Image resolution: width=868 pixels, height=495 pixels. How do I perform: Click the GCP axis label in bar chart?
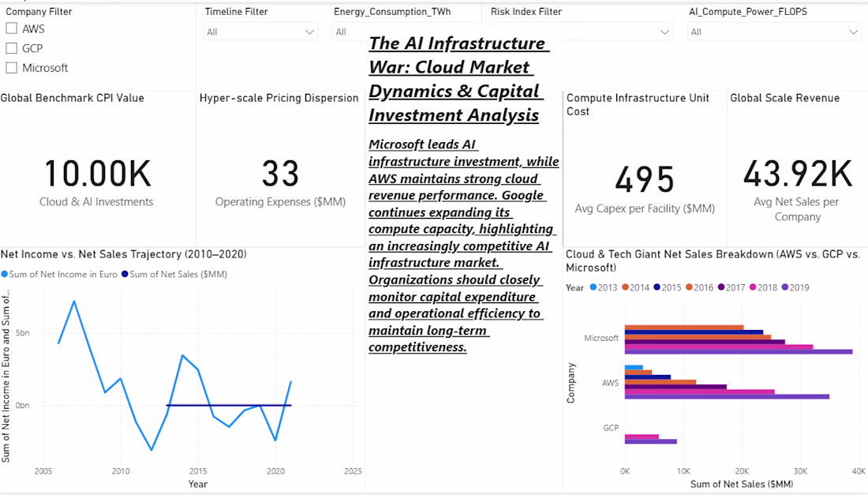click(611, 427)
